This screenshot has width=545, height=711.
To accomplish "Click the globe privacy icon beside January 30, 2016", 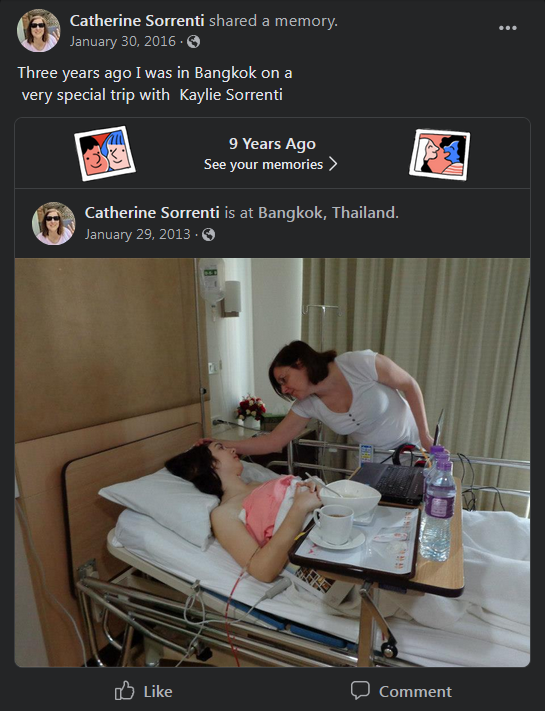I will [x=194, y=42].
